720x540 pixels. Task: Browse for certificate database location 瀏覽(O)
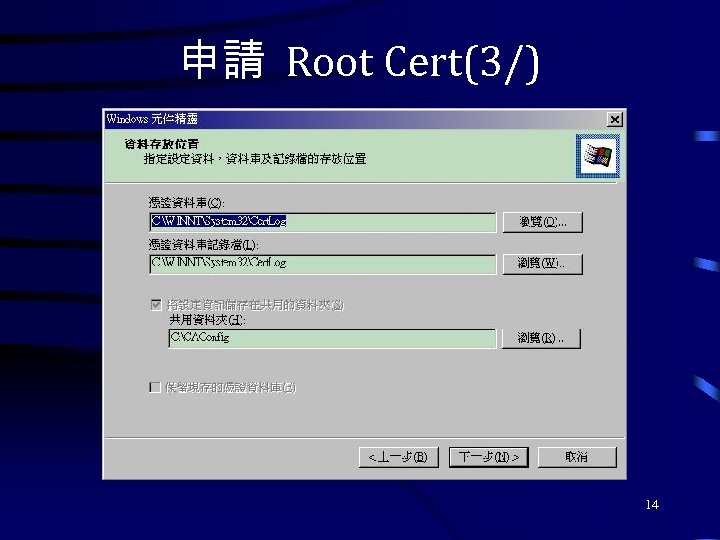pos(542,222)
